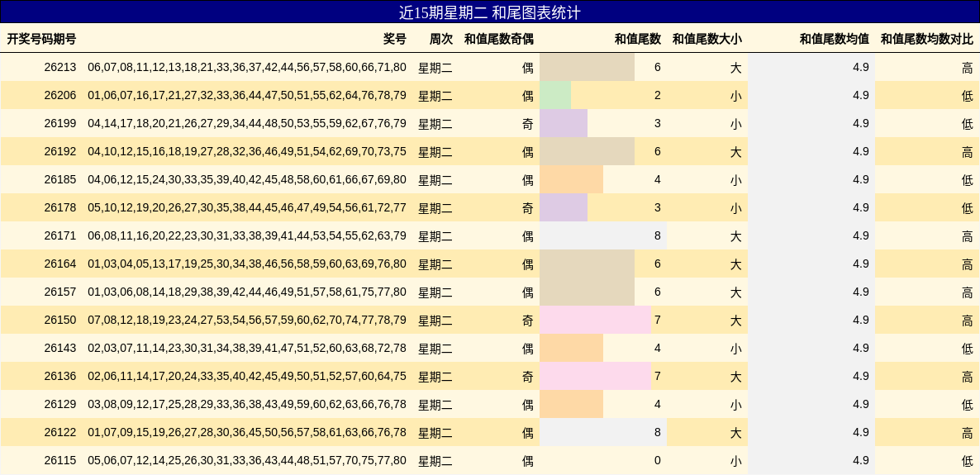This screenshot has width=980, height=475.
Task: Select issue number 26192
Action: (60, 151)
